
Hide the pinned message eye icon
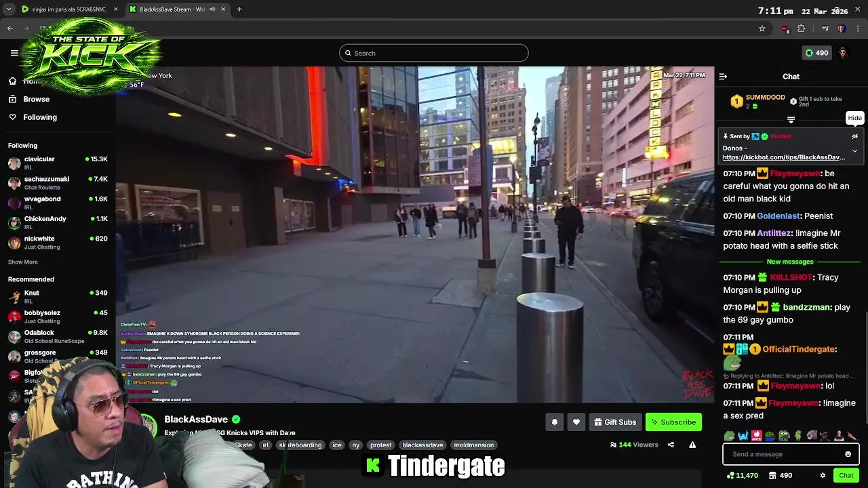(x=854, y=136)
